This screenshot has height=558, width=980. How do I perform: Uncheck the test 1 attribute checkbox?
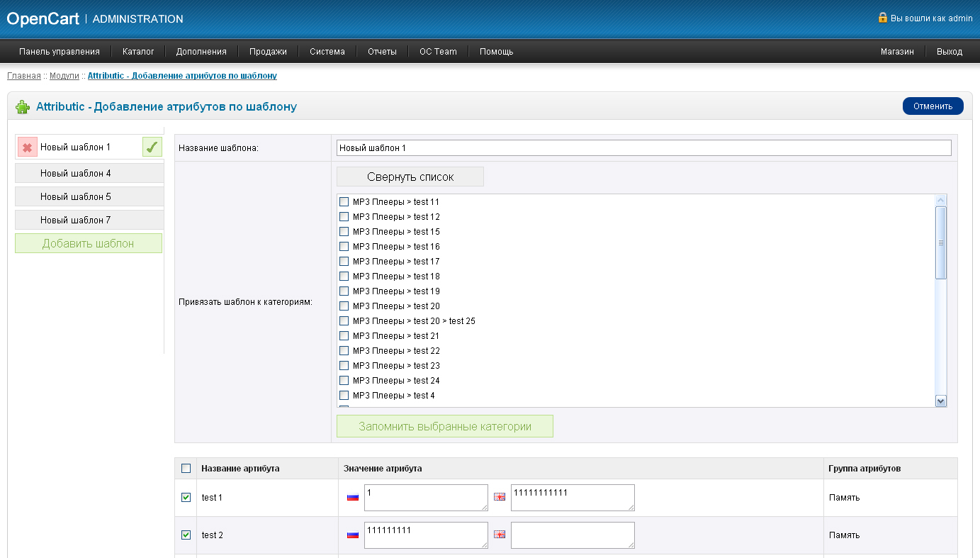(x=186, y=498)
